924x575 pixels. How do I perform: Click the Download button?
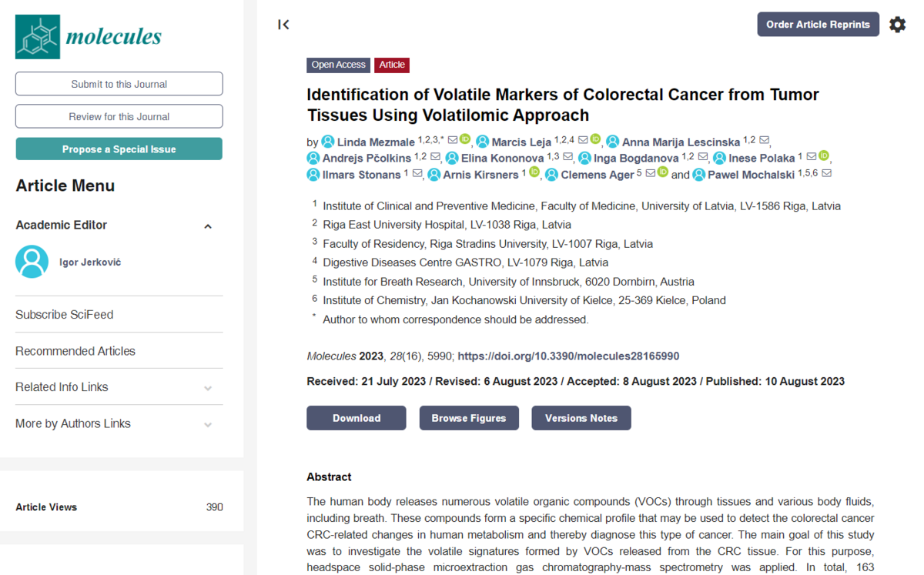pyautogui.click(x=356, y=418)
